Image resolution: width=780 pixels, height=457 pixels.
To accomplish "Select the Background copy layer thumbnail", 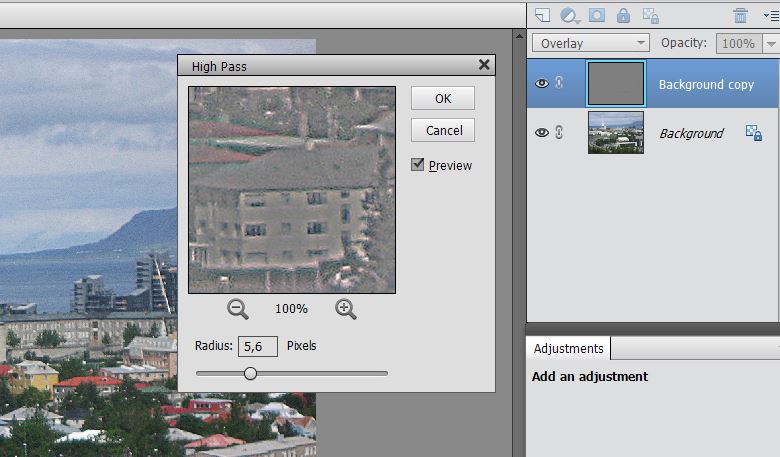I will (x=616, y=84).
